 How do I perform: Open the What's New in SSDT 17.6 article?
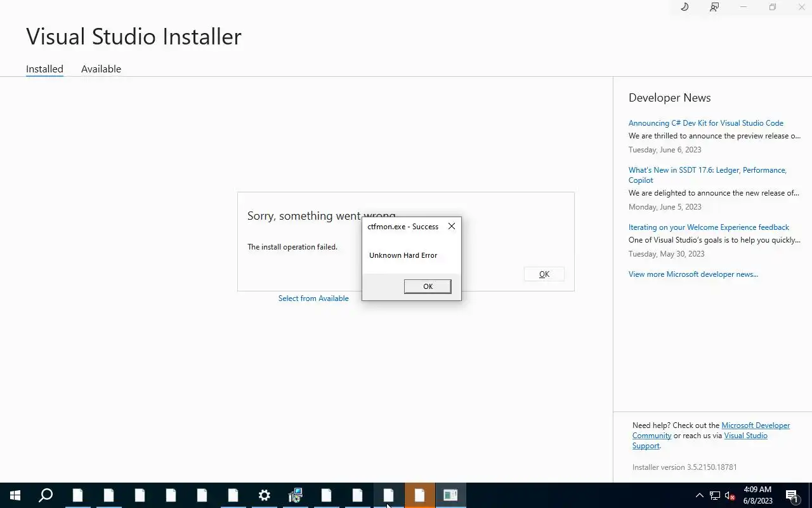tap(707, 175)
